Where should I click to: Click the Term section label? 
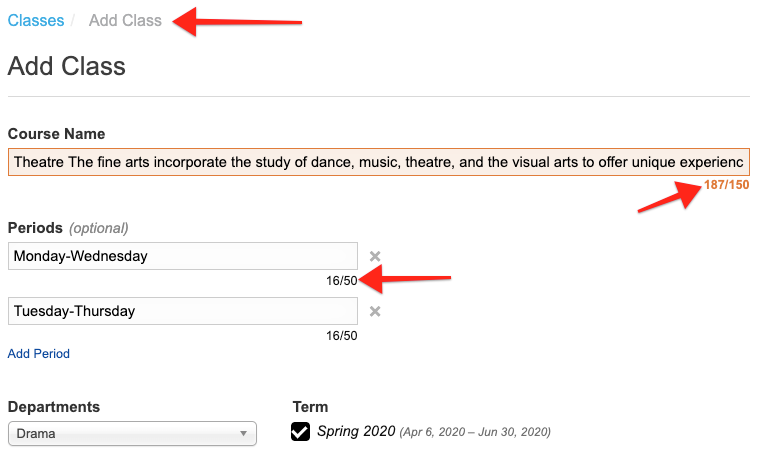pyautogui.click(x=310, y=407)
